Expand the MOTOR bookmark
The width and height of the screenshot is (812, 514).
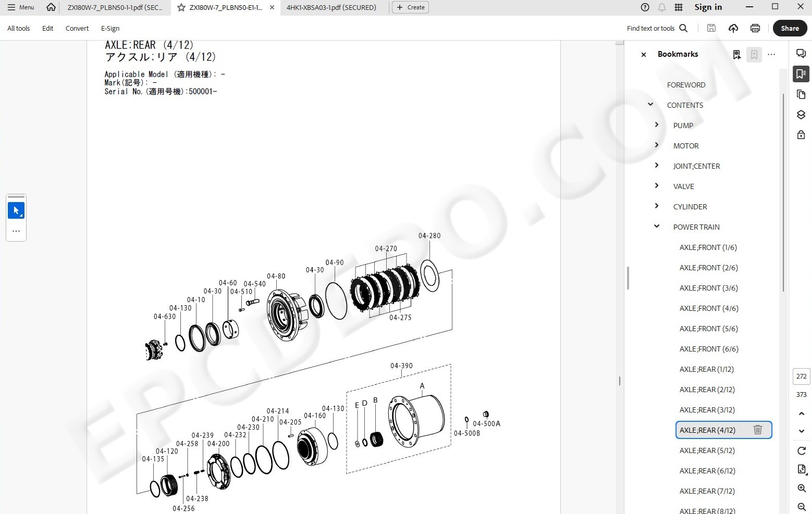(x=657, y=145)
